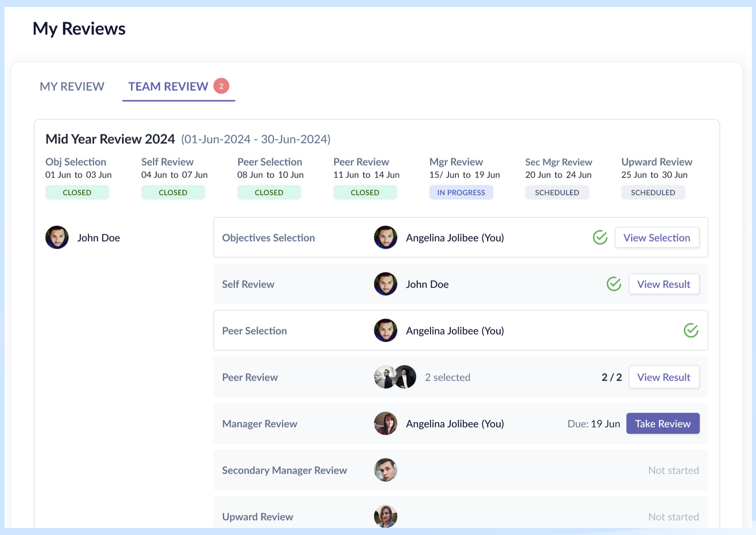Click the Upward Review reviewer avatar
This screenshot has width=756, height=535.
(x=385, y=516)
